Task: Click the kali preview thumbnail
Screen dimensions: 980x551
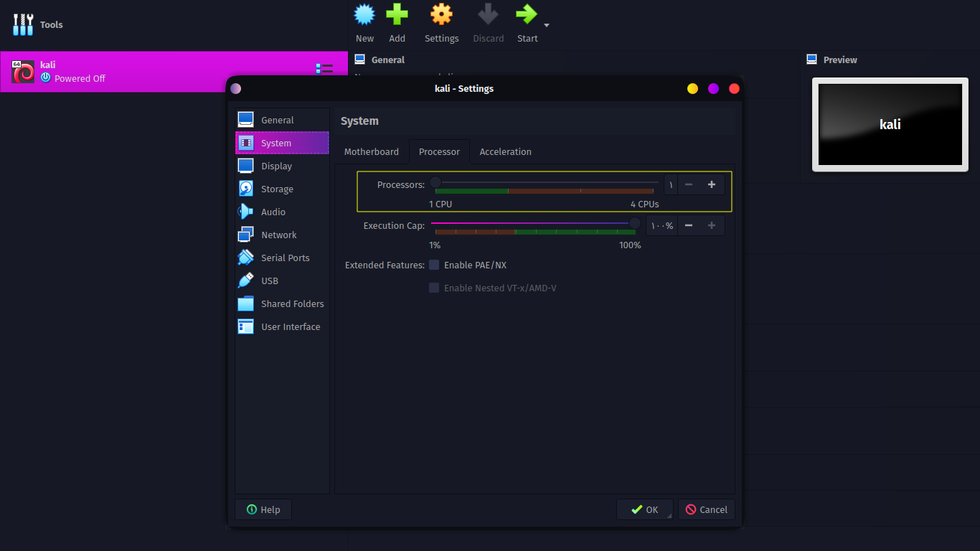Action: [890, 124]
